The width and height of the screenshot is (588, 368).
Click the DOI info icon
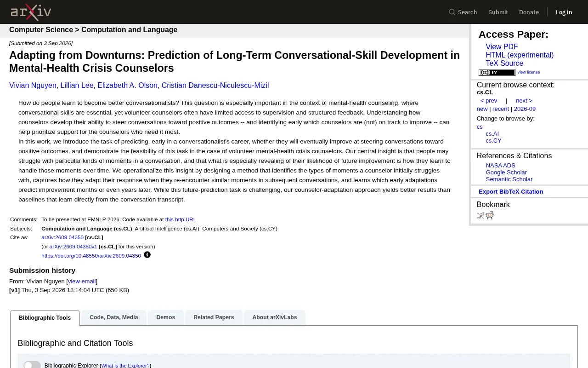(147, 255)
